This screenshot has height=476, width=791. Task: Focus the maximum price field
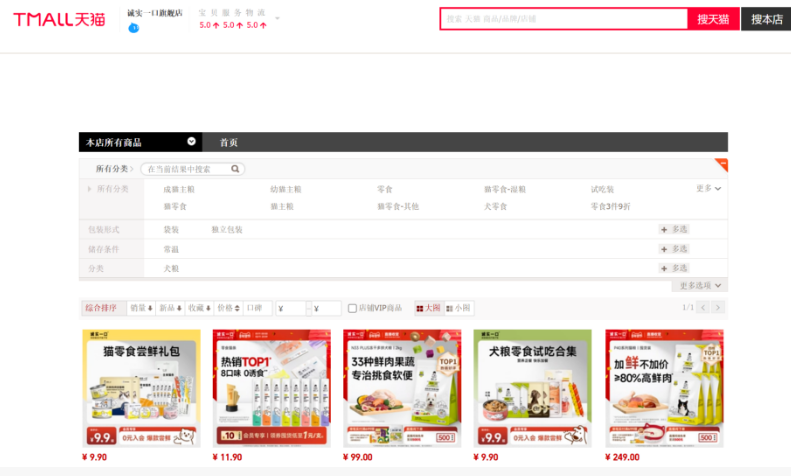click(326, 308)
